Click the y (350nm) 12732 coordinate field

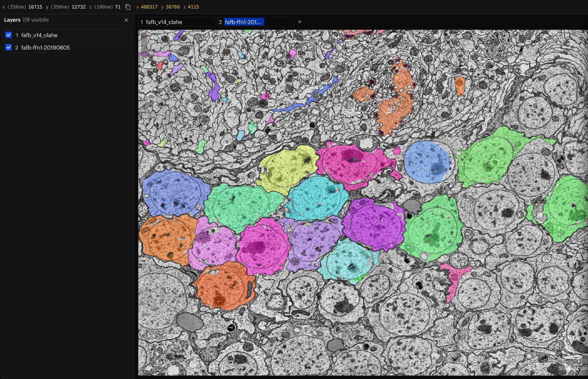pyautogui.click(x=65, y=7)
